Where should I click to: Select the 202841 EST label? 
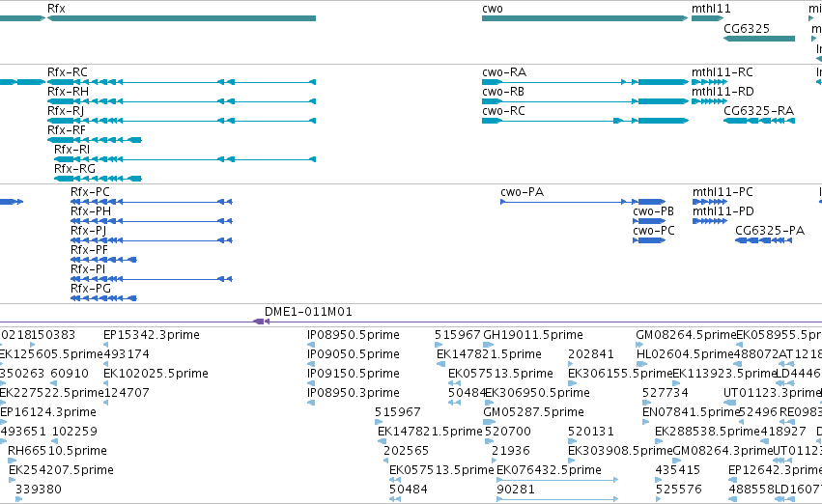[x=591, y=354]
